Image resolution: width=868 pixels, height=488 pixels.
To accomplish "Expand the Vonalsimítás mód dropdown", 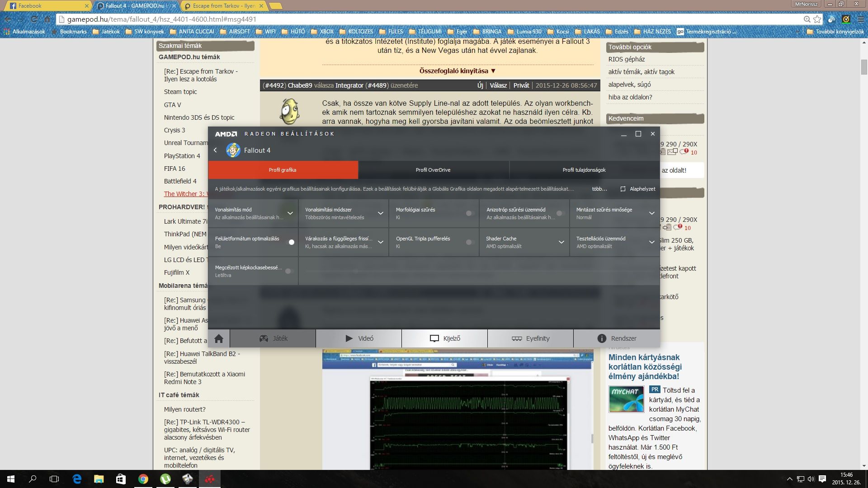I will [x=290, y=213].
